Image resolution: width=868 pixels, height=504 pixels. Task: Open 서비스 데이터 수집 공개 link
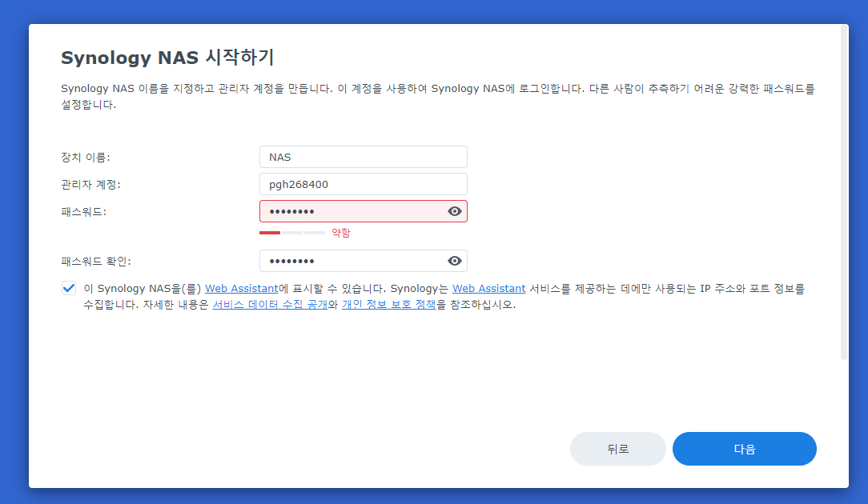270,304
